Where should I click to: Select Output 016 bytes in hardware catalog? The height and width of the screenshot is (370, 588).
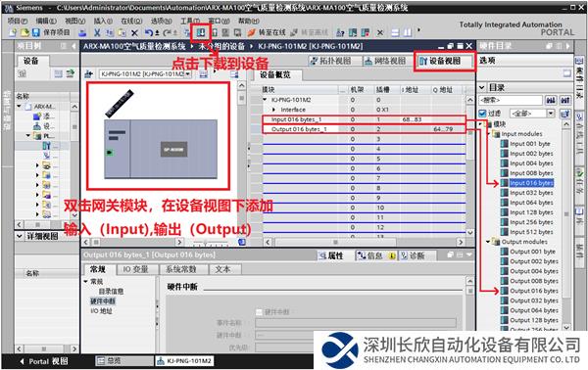(x=534, y=291)
